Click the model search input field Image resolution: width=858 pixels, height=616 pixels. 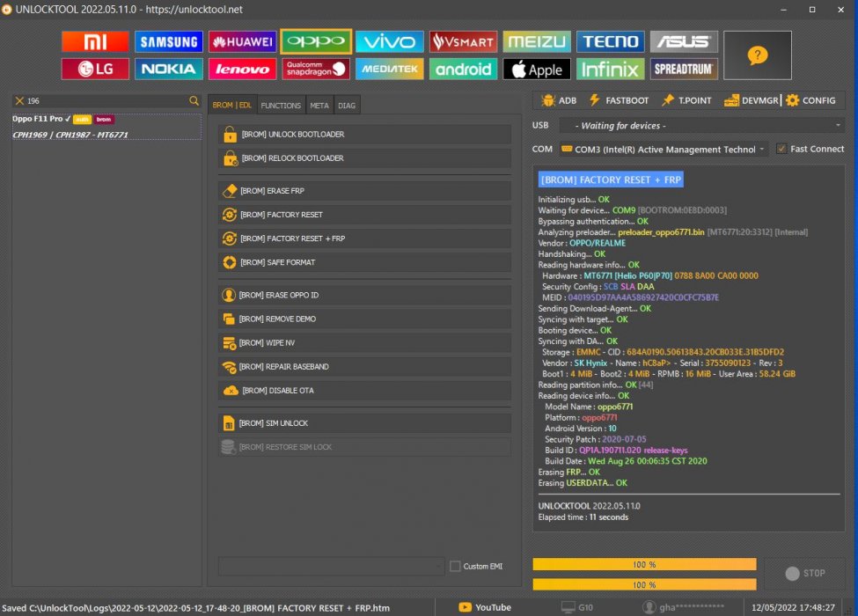pos(106,100)
